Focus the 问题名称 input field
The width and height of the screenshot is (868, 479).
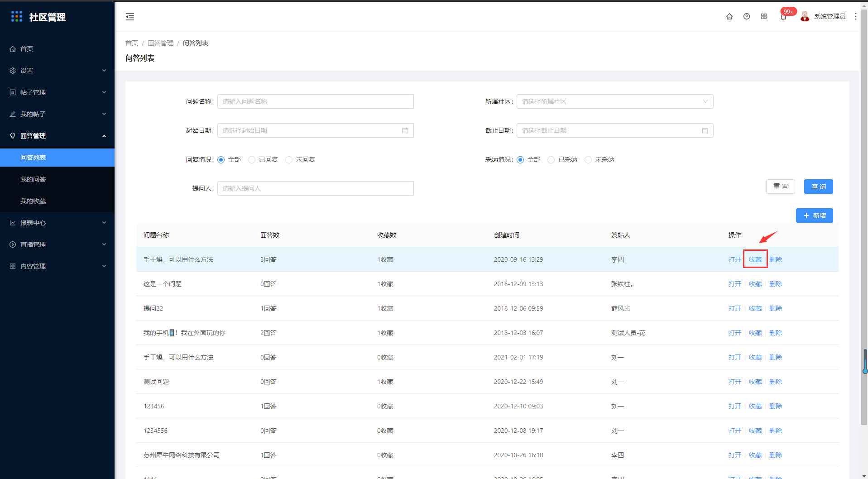316,101
